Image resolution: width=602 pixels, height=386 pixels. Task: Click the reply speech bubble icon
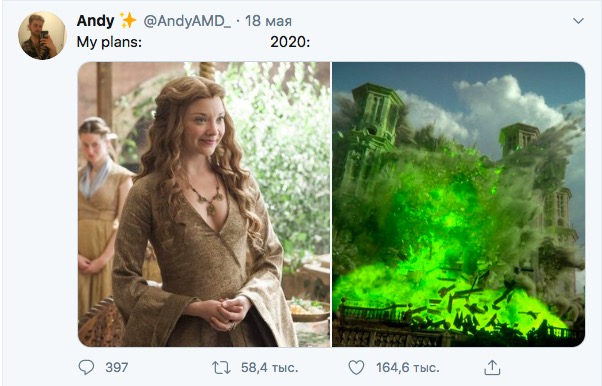coord(86,367)
